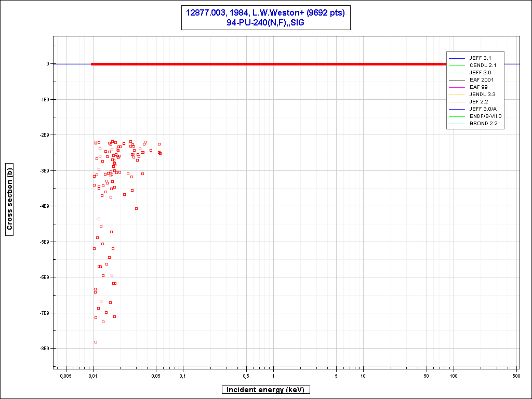Image resolution: width=532 pixels, height=399 pixels.
Task: Click the 100 tick label on the x-axis
Action: coord(454,375)
